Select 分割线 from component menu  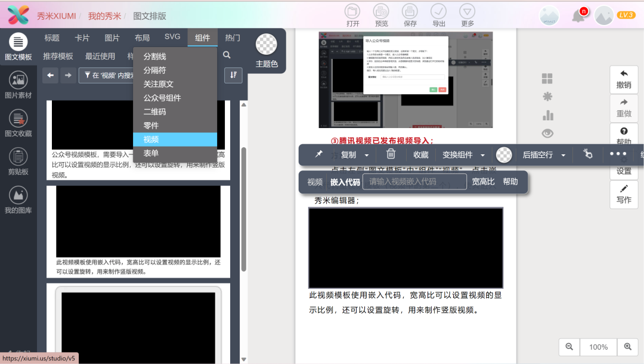click(175, 57)
